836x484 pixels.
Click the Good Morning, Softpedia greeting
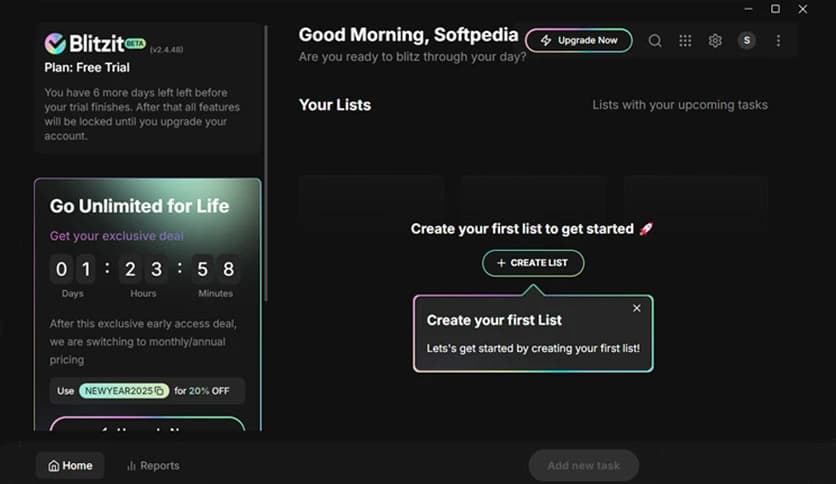(408, 35)
